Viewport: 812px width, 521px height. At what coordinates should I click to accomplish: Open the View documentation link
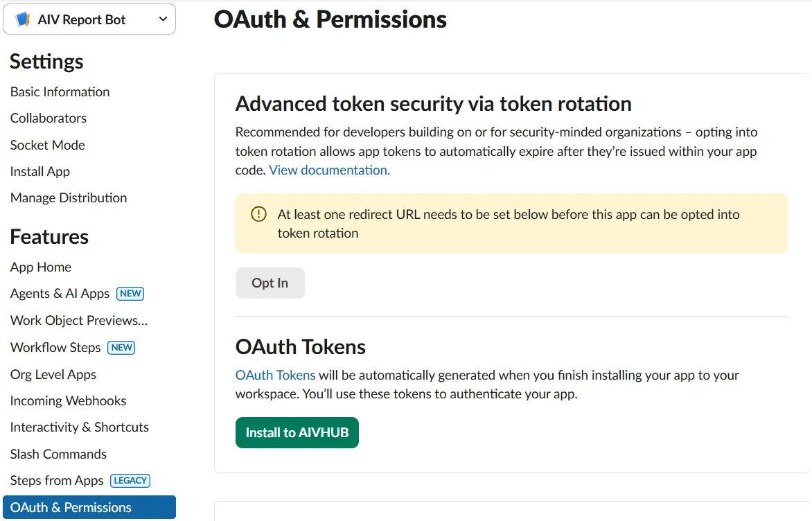point(329,170)
